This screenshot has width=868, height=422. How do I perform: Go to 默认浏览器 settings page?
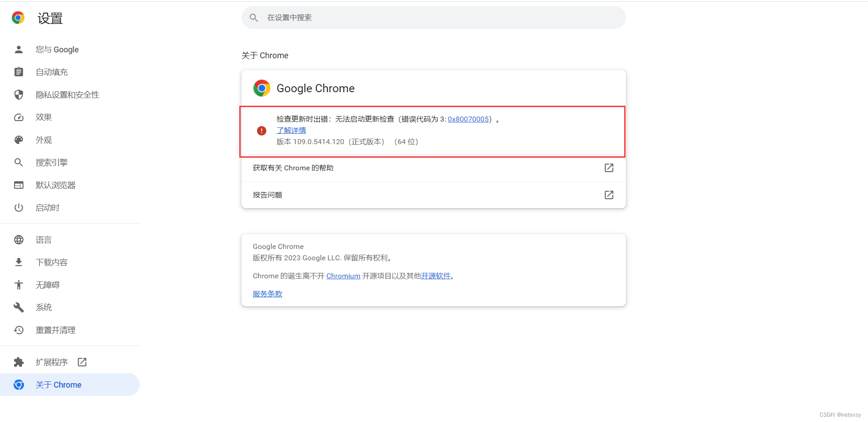coord(56,185)
